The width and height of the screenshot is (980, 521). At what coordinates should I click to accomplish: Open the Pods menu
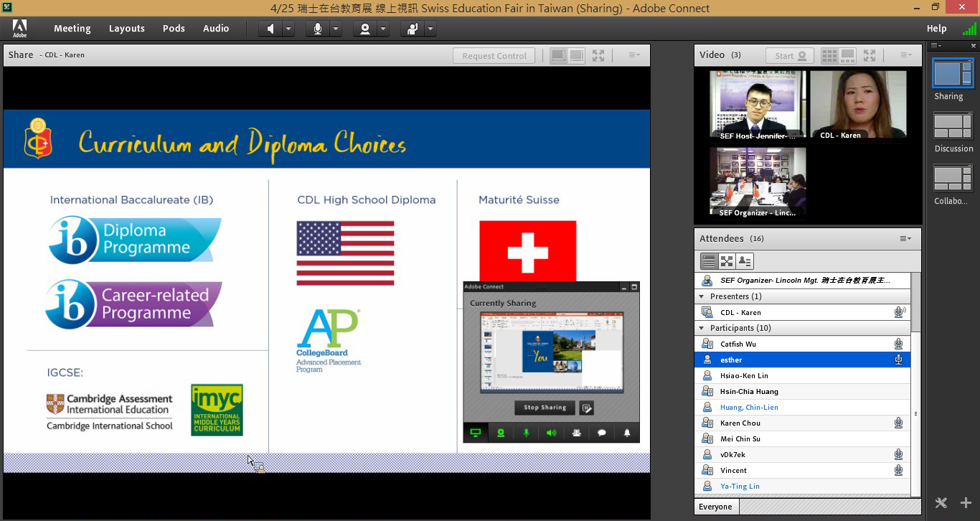(x=174, y=29)
